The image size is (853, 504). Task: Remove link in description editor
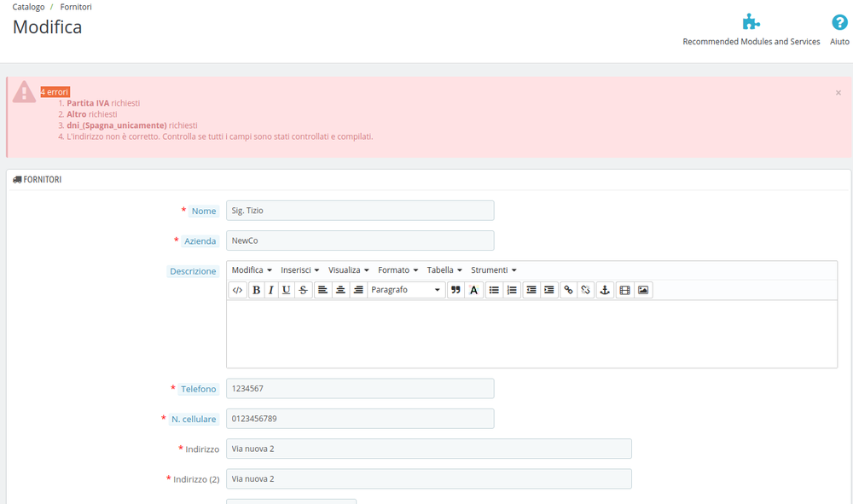pos(586,290)
